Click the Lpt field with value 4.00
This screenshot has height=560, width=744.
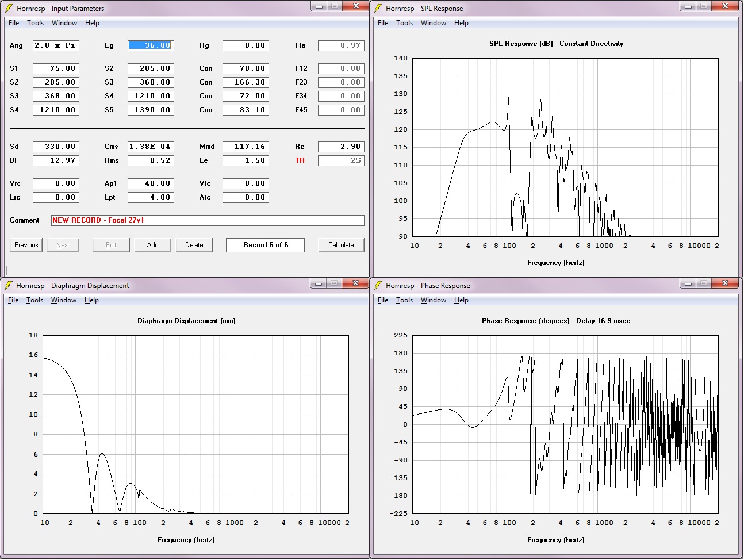pos(151,197)
